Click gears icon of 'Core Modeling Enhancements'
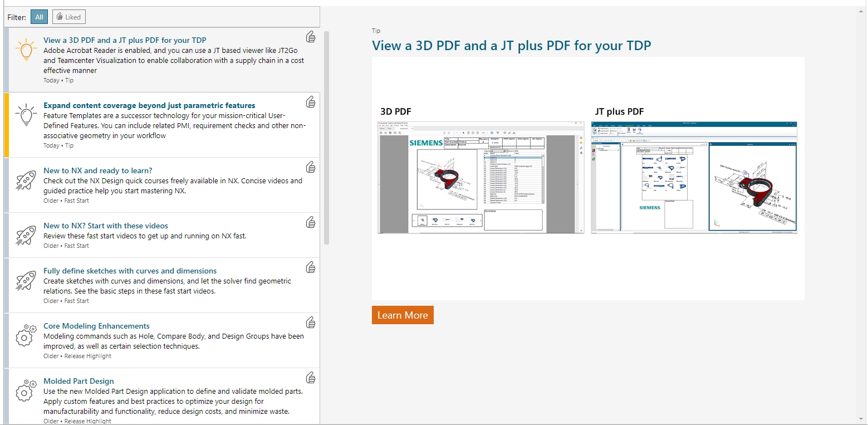This screenshot has height=425, width=868. point(26,336)
